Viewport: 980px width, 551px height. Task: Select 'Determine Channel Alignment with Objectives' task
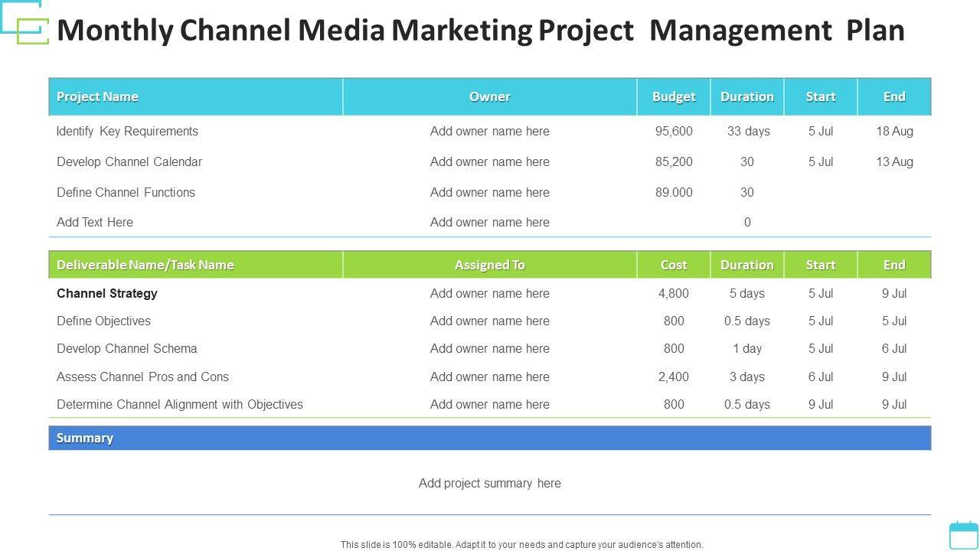tap(180, 404)
